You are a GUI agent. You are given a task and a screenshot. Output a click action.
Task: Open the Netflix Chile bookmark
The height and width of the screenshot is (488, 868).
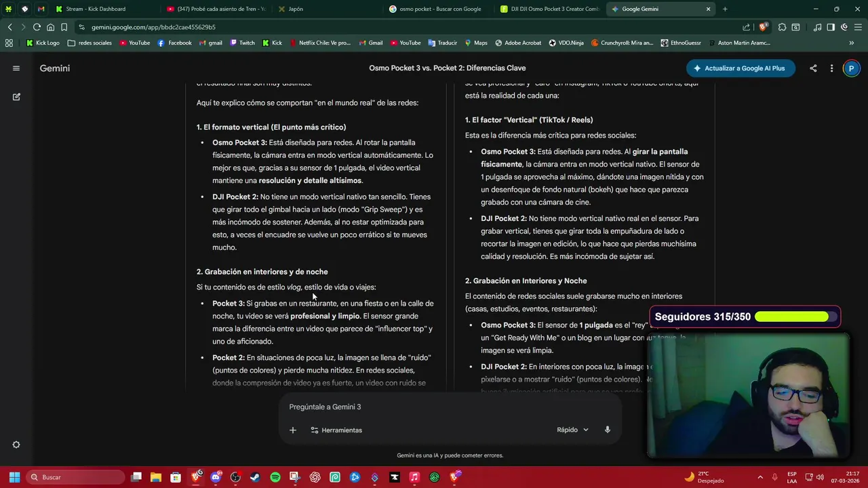pyautogui.click(x=319, y=43)
